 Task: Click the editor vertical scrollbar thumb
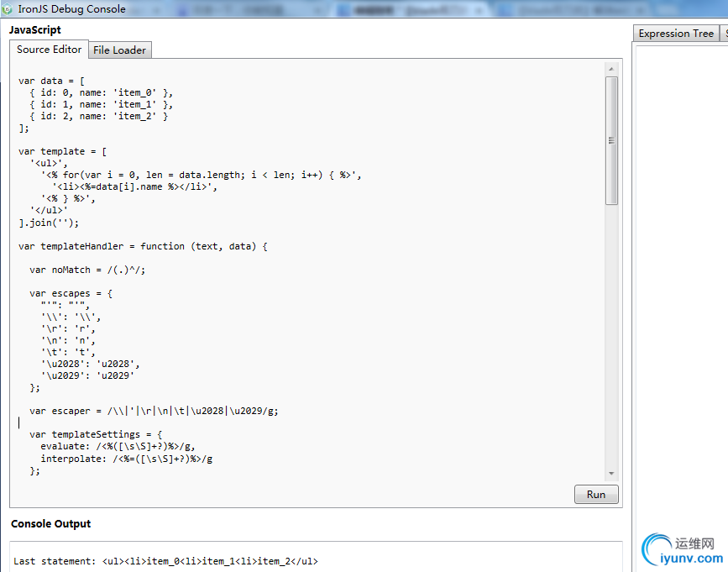click(611, 140)
